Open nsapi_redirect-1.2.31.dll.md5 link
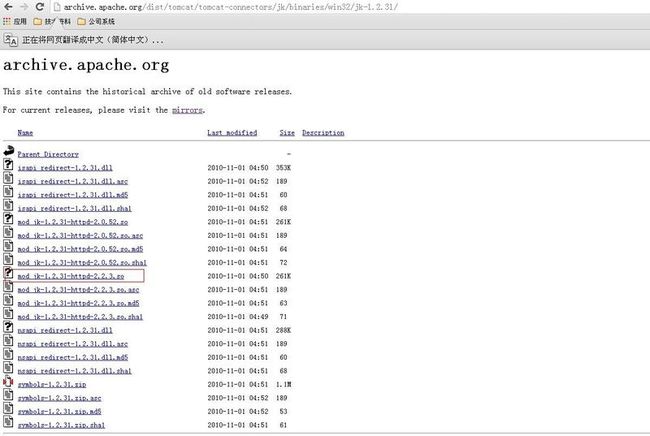 point(73,357)
